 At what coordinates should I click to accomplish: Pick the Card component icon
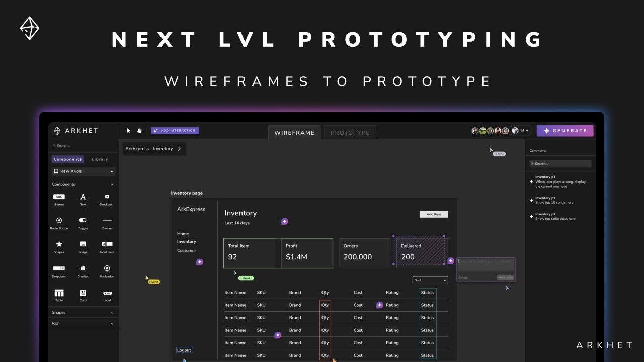click(83, 293)
